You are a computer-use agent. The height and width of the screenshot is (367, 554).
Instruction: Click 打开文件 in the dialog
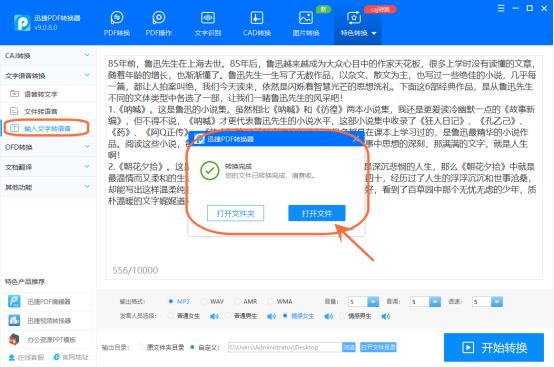[x=317, y=213]
